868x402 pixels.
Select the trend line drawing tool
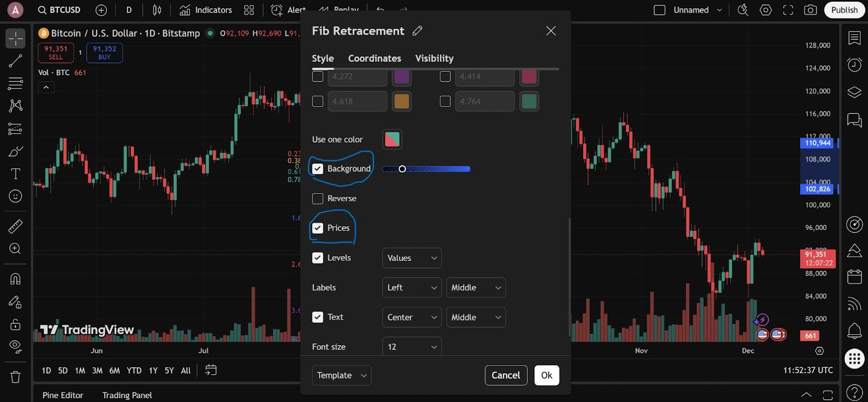15,61
